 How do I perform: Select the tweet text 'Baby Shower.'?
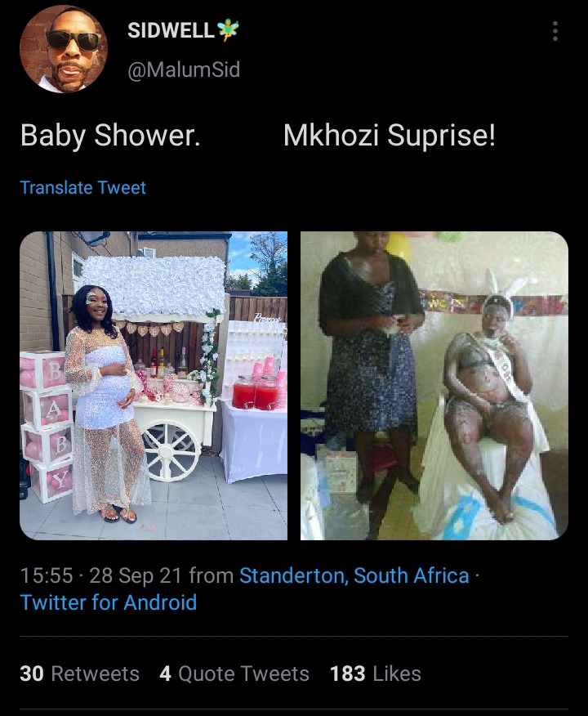point(110,136)
